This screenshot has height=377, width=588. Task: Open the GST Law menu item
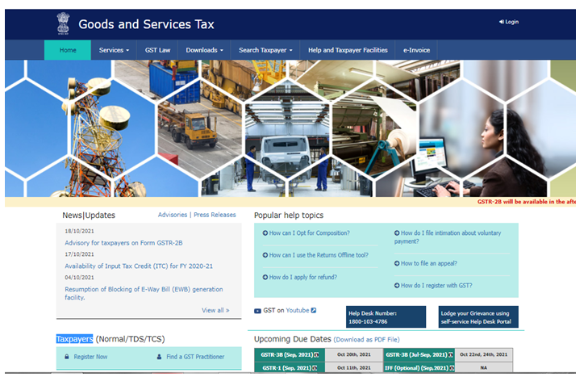[157, 50]
